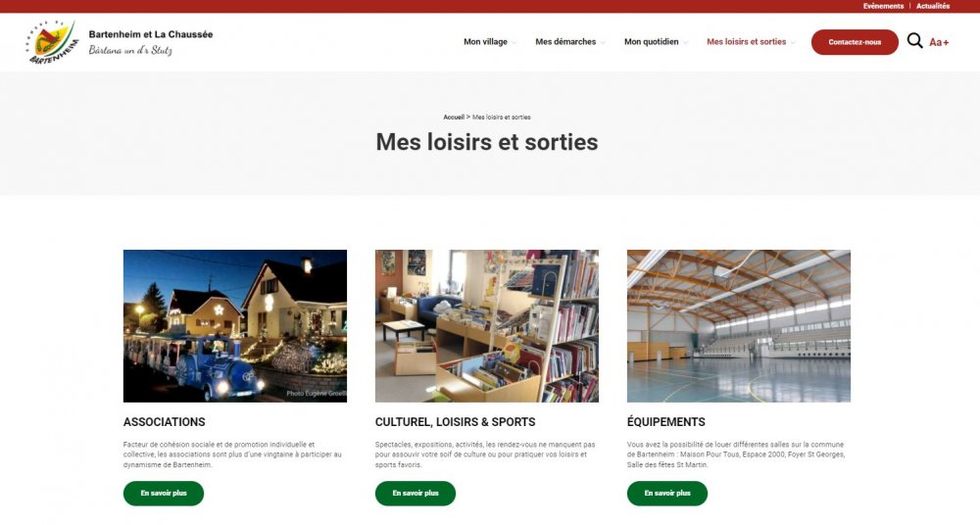This screenshot has height=525, width=980.
Task: Click En savoir plus under Culturel, Loisirs & Sports
Action: coord(415,493)
